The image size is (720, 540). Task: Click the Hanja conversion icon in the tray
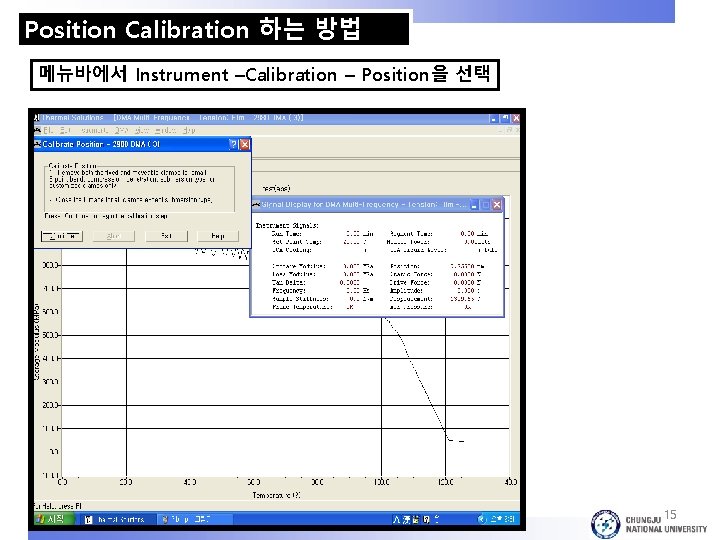tap(406, 519)
